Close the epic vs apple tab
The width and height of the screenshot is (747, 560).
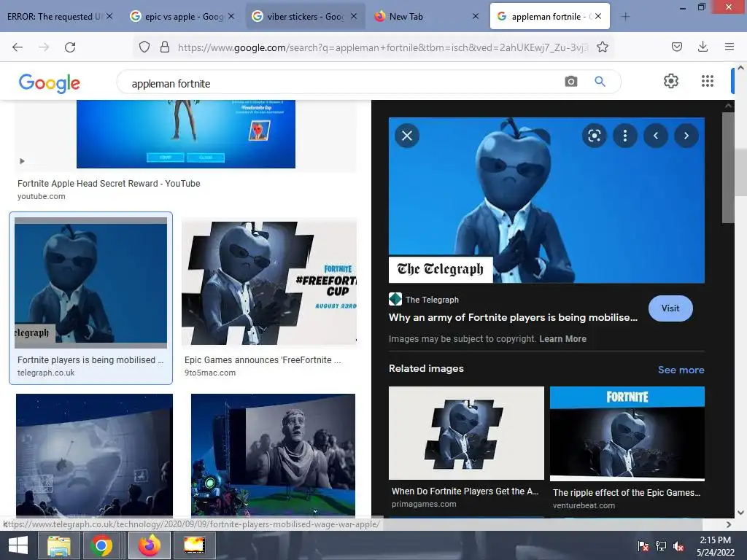(231, 16)
